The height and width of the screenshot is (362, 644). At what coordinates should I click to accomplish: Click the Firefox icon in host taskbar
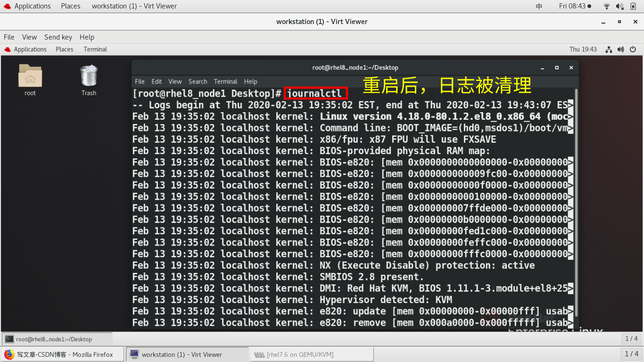click(x=9, y=354)
